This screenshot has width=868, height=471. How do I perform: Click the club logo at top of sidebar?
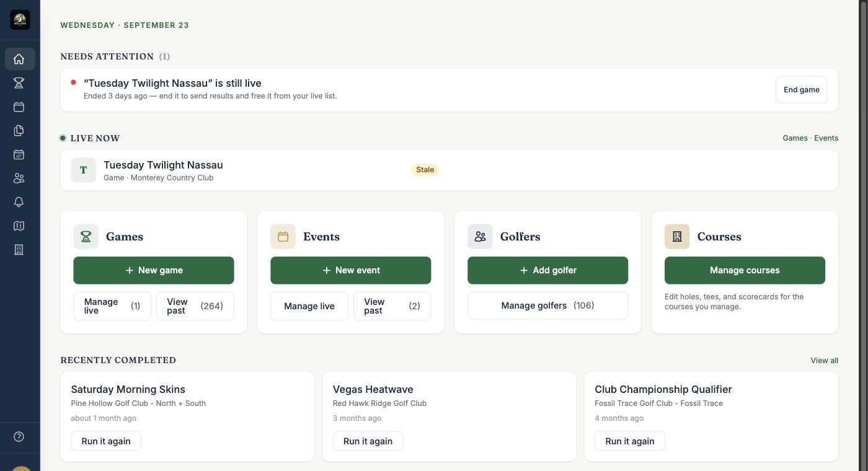pyautogui.click(x=20, y=19)
